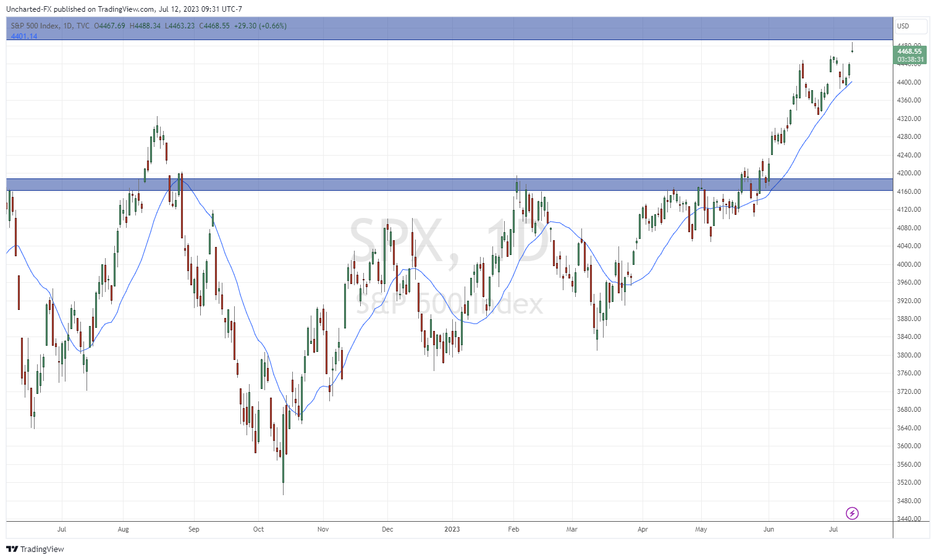This screenshot has width=936, height=560.
Task: Open the USD currency selector
Action: point(911,26)
